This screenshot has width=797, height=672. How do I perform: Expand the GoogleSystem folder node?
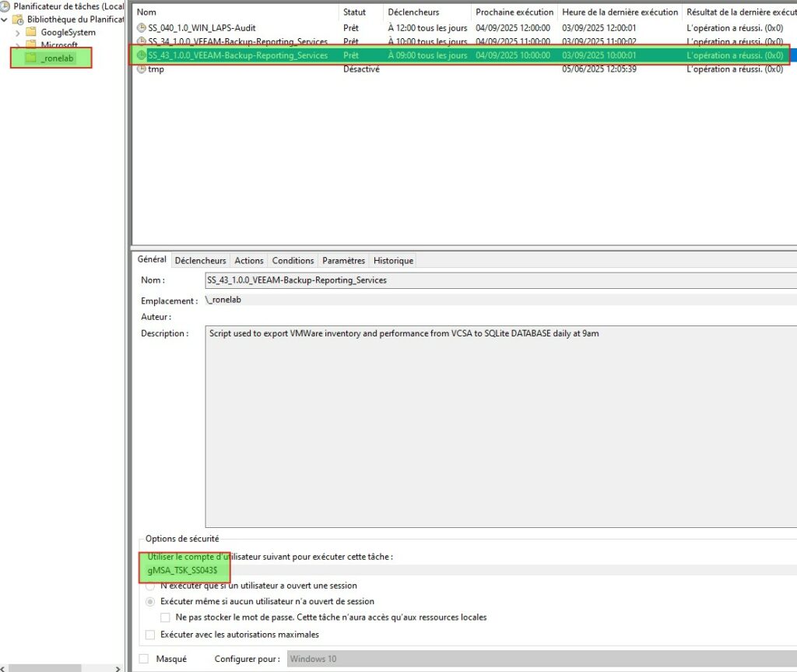[18, 33]
